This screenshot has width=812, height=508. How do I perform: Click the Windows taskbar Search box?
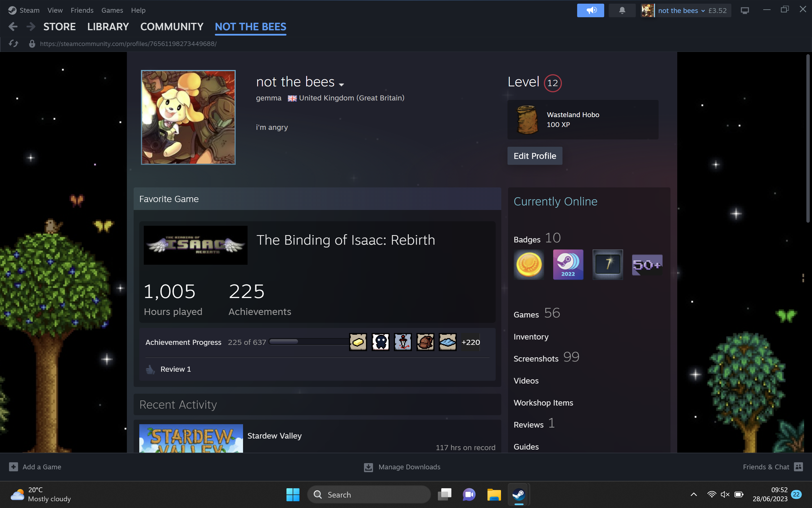tap(369, 494)
